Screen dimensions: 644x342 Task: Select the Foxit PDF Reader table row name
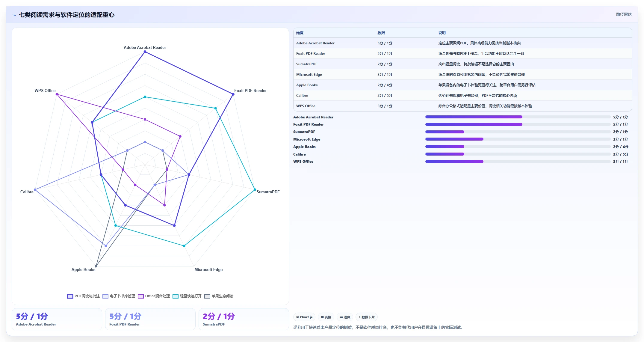pyautogui.click(x=311, y=54)
